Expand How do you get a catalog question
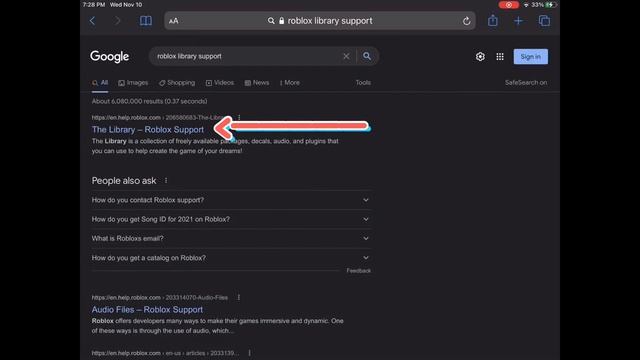The width and height of the screenshot is (640, 360). [231, 258]
